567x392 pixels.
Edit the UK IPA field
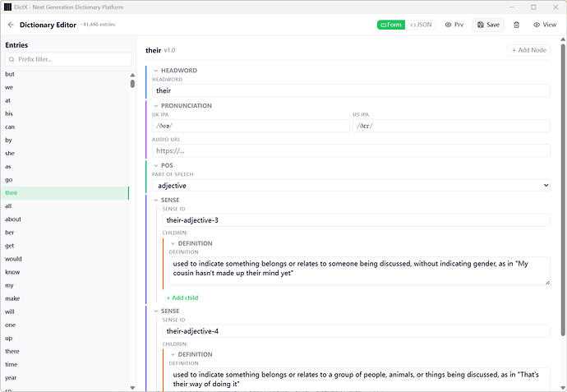(251, 126)
